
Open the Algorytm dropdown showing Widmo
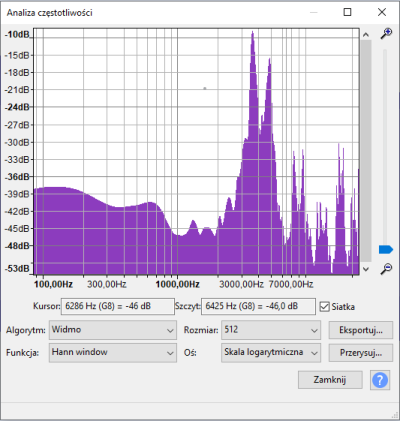(x=113, y=330)
